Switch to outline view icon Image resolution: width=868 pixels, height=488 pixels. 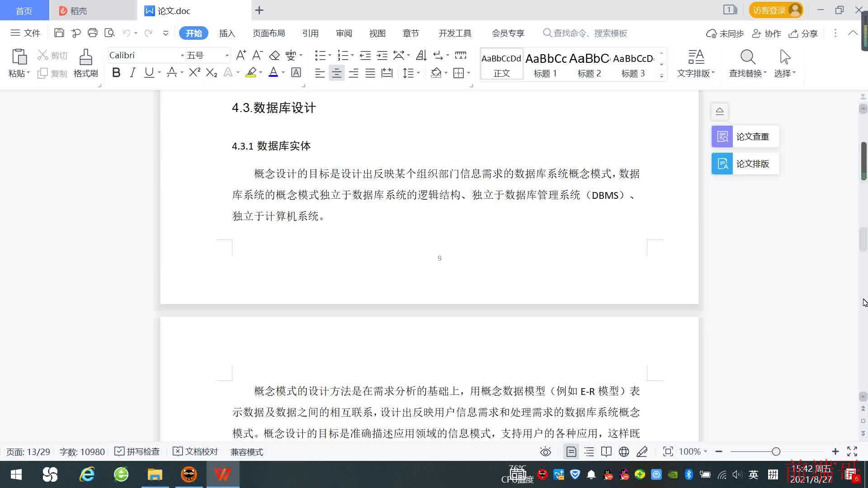[589, 451]
